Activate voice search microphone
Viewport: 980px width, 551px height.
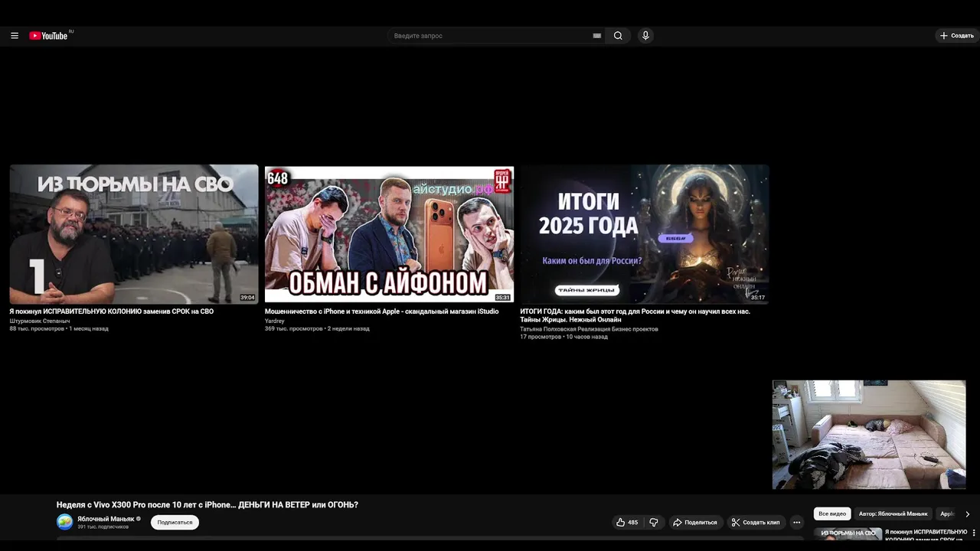click(x=645, y=36)
